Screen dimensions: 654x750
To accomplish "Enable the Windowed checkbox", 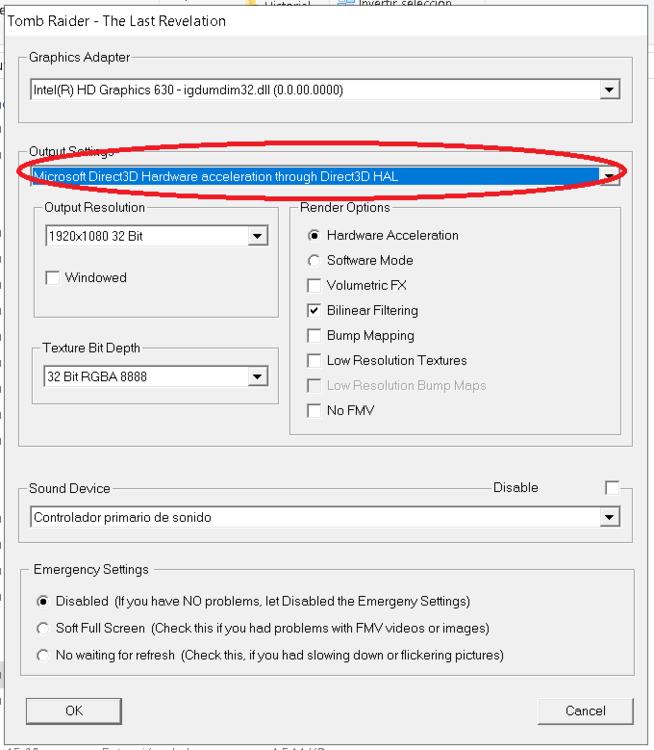I will pyautogui.click(x=53, y=278).
